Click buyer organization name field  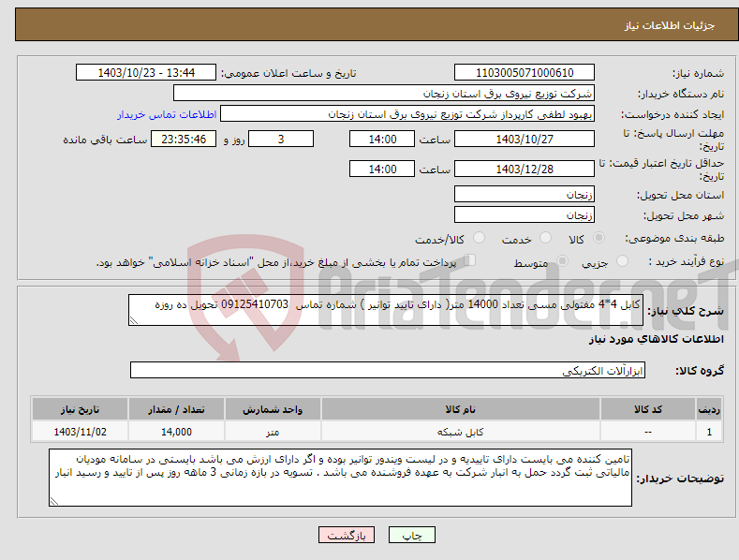coord(384,94)
